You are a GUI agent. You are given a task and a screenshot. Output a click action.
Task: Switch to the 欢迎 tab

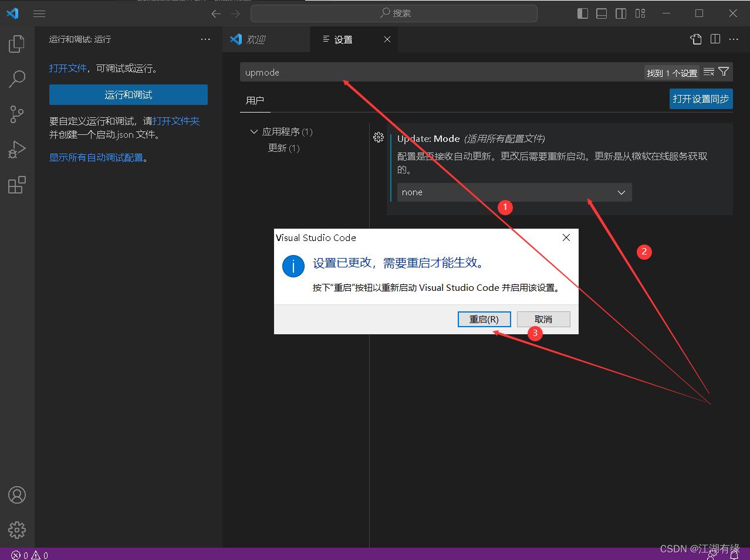point(266,39)
